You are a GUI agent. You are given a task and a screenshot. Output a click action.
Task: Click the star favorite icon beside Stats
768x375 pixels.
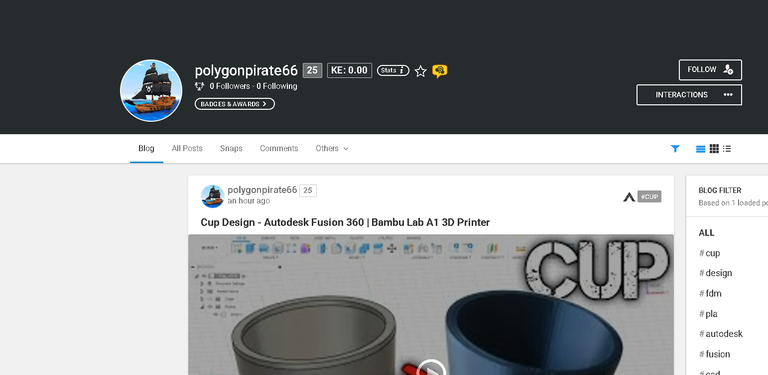point(420,71)
